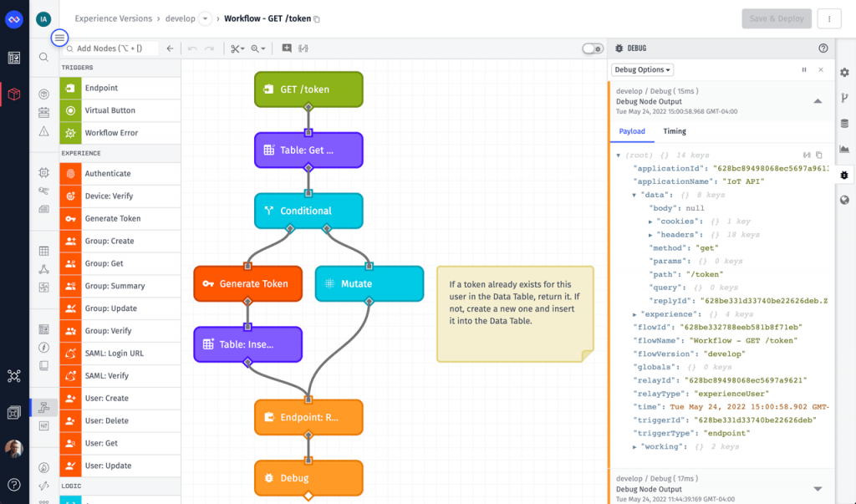Open the storage database icon in right sidebar

[x=844, y=124]
